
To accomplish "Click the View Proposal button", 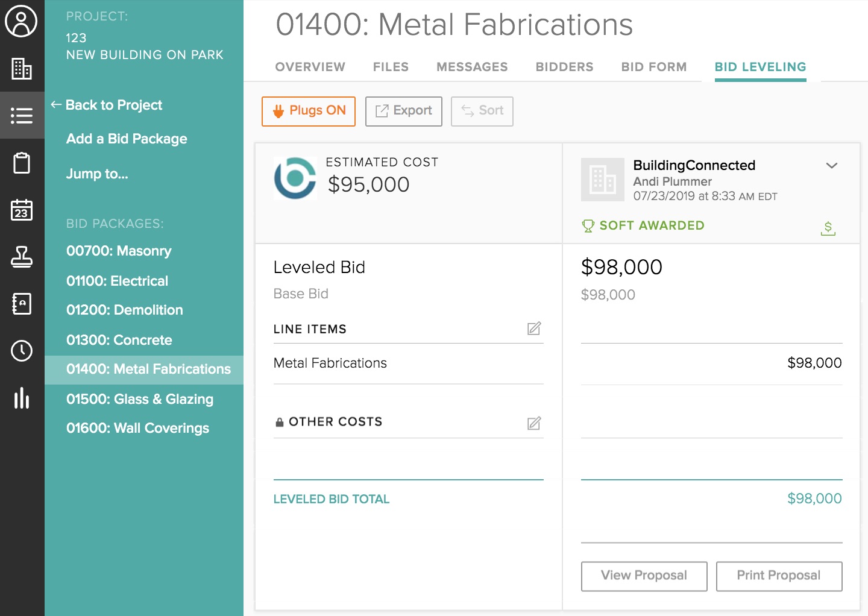I will click(x=644, y=576).
